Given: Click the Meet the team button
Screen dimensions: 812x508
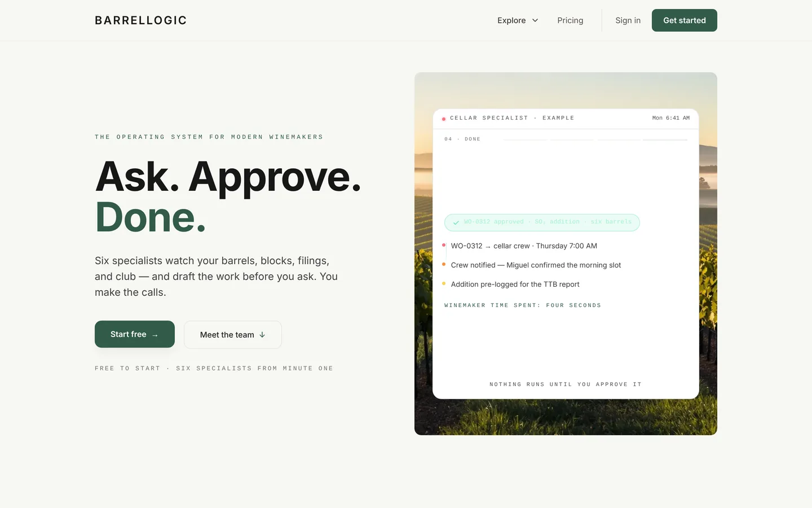Looking at the screenshot, I should pyautogui.click(x=233, y=335).
